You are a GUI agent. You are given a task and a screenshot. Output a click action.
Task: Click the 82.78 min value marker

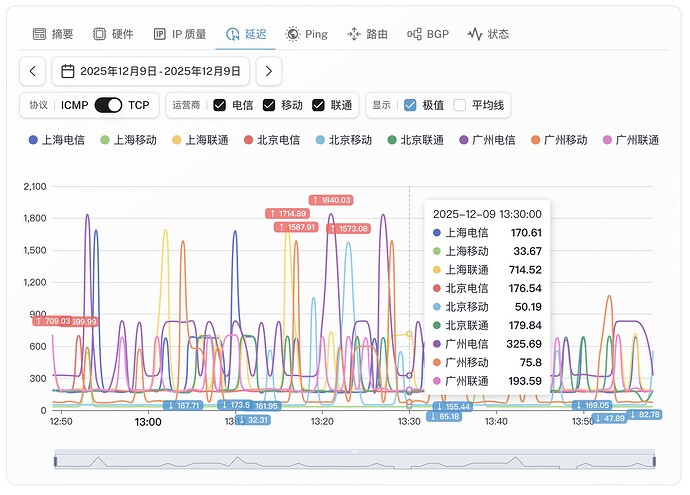point(645,414)
